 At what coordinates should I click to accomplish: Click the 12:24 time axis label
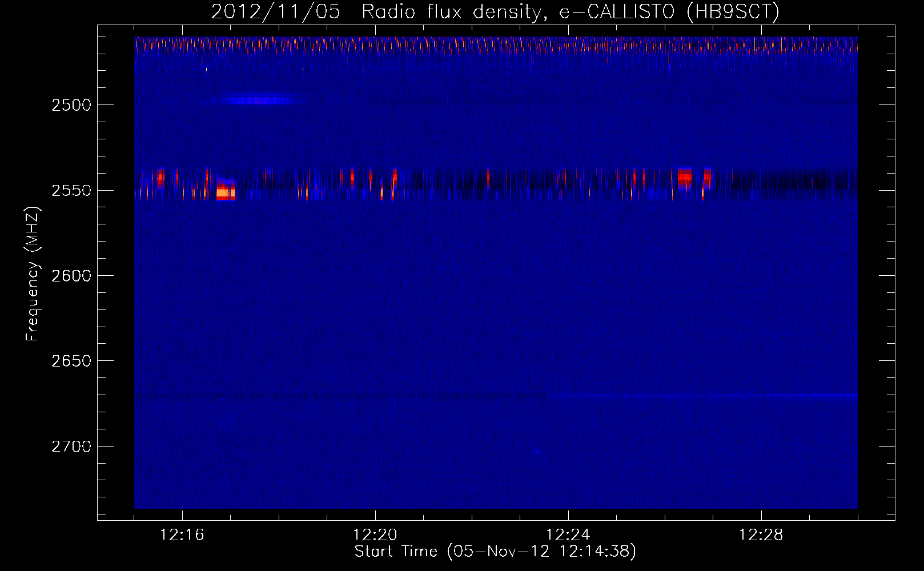pyautogui.click(x=568, y=535)
